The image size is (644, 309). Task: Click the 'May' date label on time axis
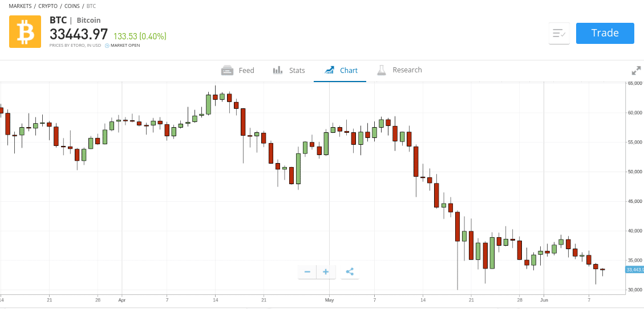coord(329,299)
